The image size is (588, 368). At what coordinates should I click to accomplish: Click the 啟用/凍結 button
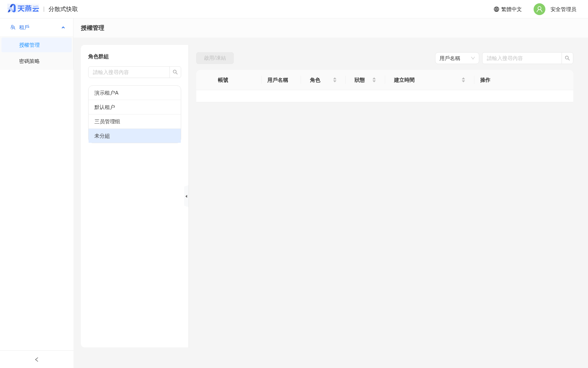[215, 58]
